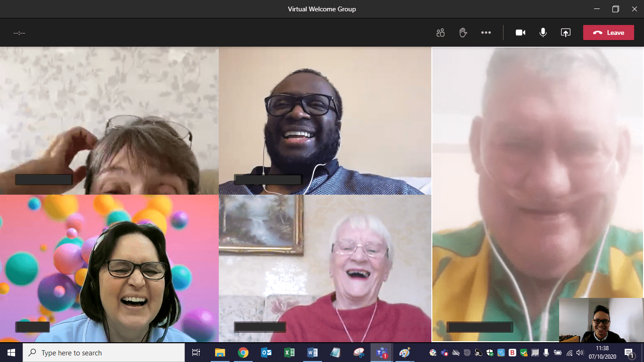Click the self-view video preview
644x362 pixels.
[x=601, y=320]
